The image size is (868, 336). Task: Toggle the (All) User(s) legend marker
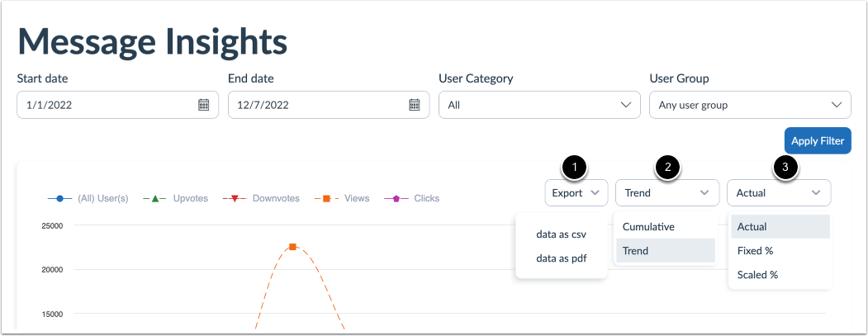pos(59,198)
